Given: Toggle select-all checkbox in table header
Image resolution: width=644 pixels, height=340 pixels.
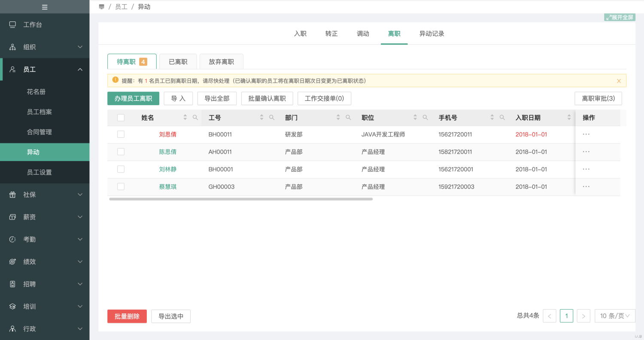Looking at the screenshot, I should [x=121, y=118].
